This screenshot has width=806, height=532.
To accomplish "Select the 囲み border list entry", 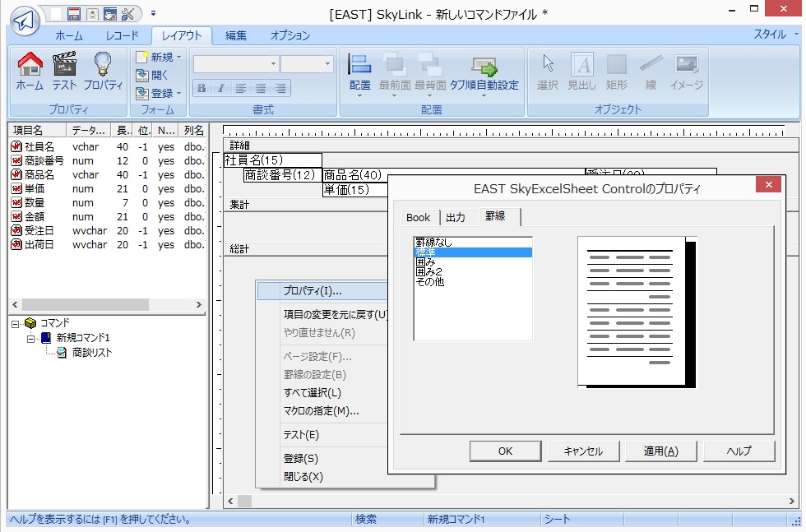I will [x=473, y=262].
